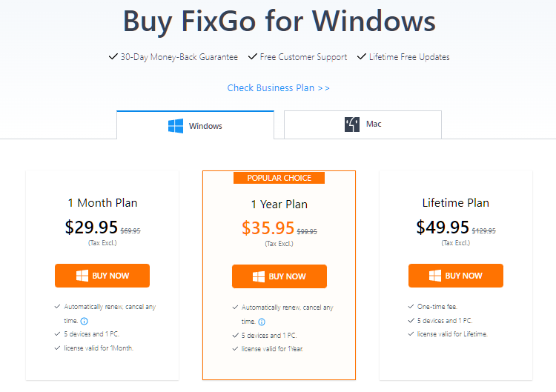Click the Windows logo in Windows tab
The width and height of the screenshot is (556, 392).
tap(176, 126)
